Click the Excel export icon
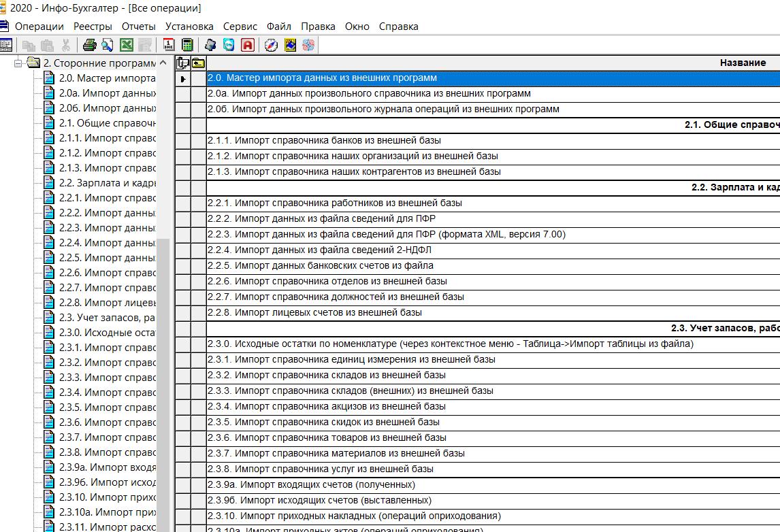Image resolution: width=780 pixels, height=532 pixels. (126, 46)
